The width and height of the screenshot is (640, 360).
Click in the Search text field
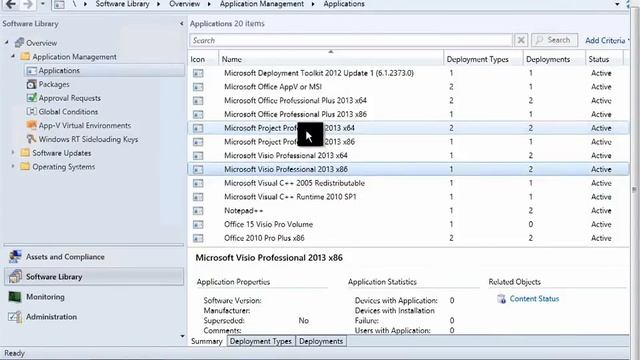pyautogui.click(x=351, y=40)
